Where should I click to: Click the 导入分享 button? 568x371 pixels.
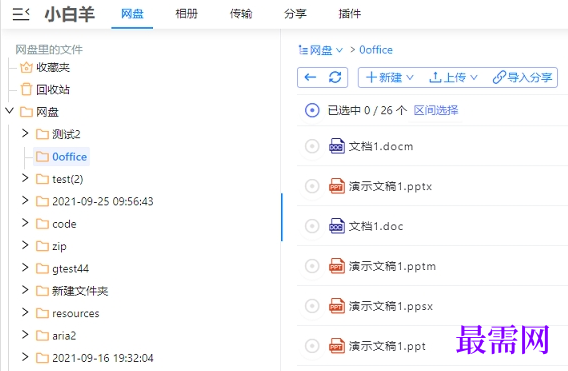(522, 77)
